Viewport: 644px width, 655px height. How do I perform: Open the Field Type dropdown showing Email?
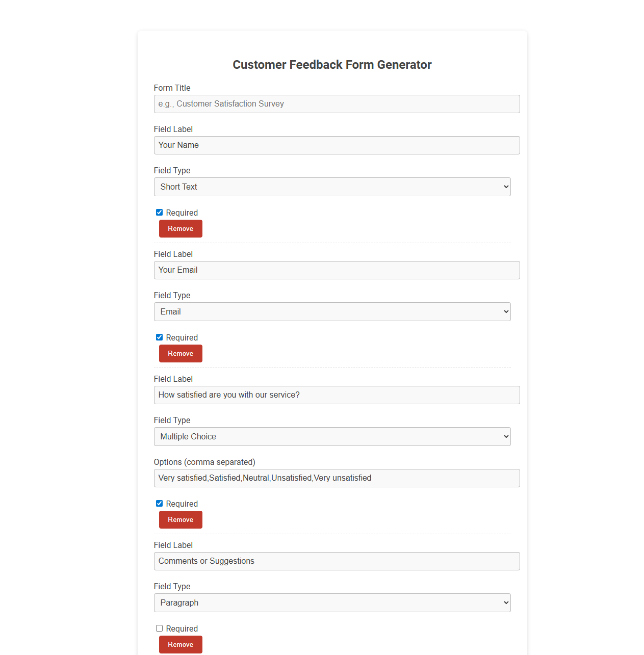pos(332,311)
